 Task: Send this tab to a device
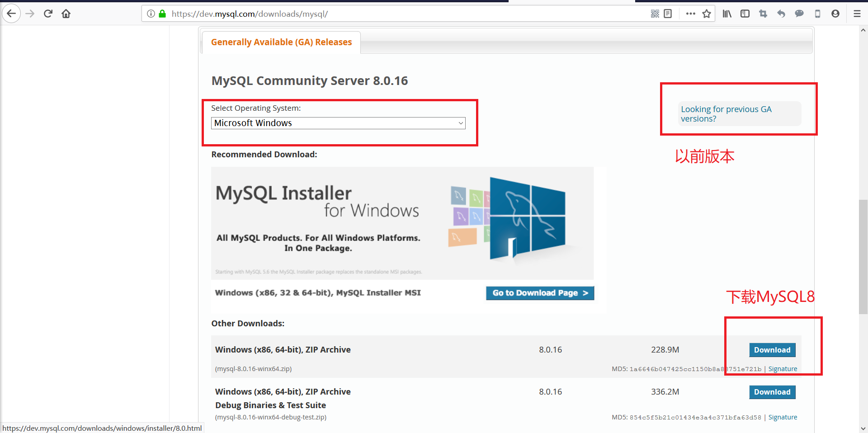click(x=817, y=14)
